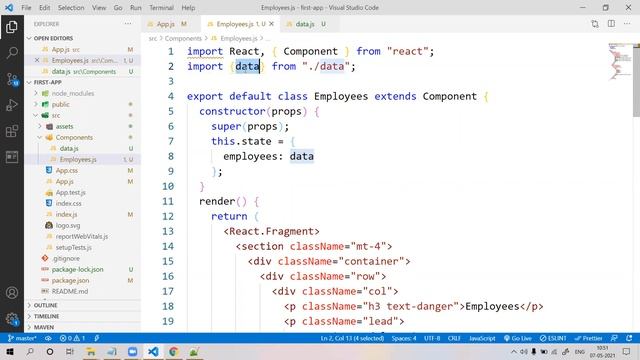Change the JavaScript language mode
640x360 pixels.
coord(482,338)
